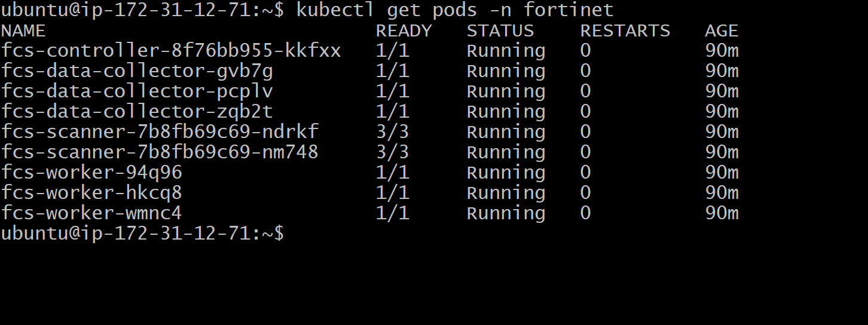Click the fcs-worker-94q96 pod name
Viewport: 868px width, 325px height.
91,173
